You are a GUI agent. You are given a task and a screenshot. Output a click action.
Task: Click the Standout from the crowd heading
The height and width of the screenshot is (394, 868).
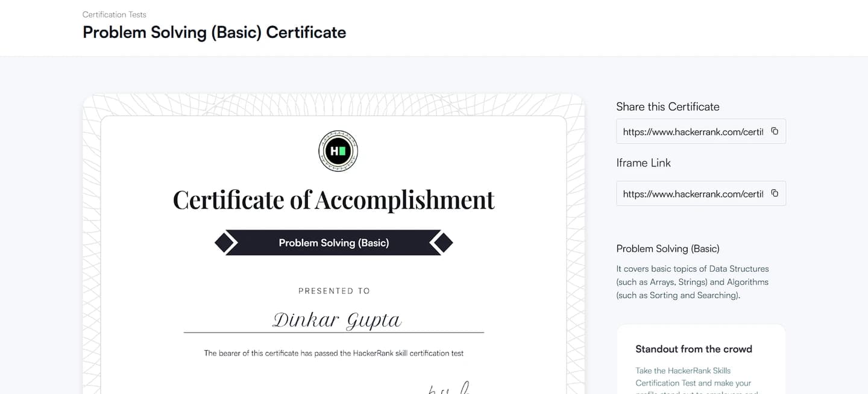point(694,349)
